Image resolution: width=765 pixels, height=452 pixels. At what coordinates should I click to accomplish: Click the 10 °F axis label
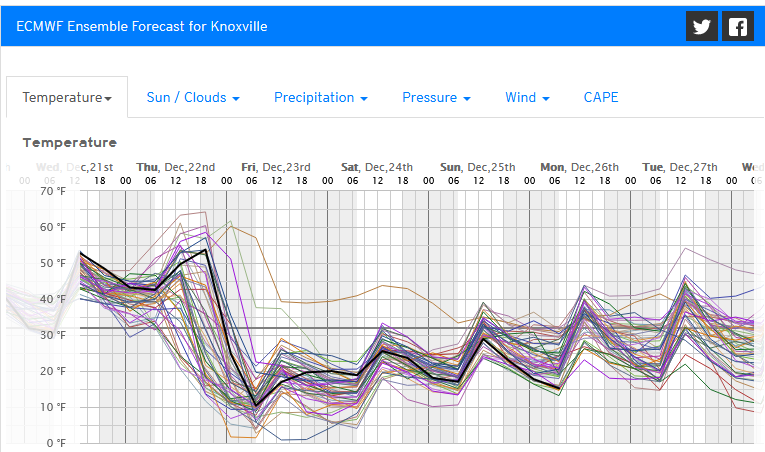coord(53,407)
